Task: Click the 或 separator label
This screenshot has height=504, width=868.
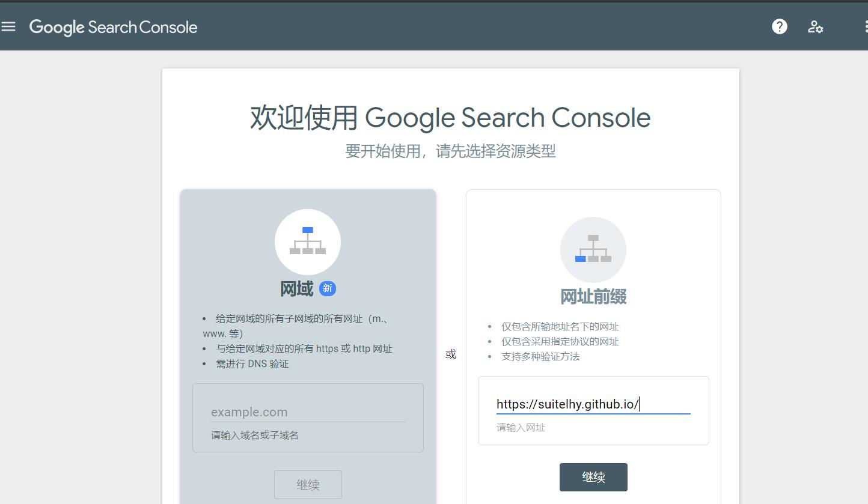Action: [451, 354]
